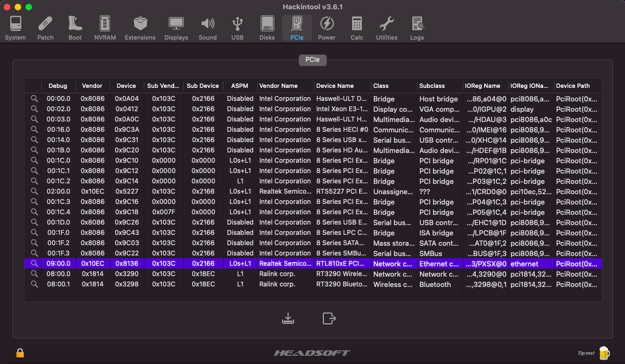
Task: View the Logs section
Action: 417,28
